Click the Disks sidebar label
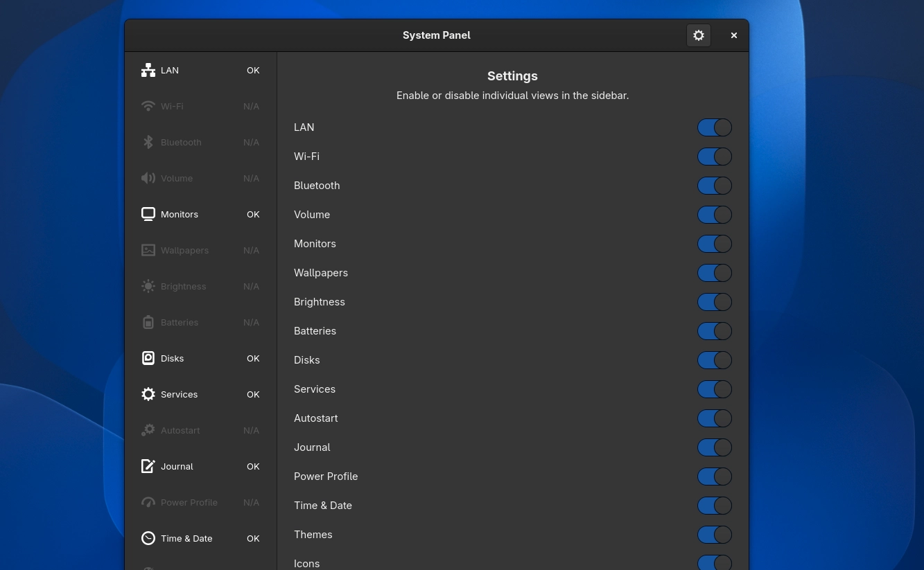The width and height of the screenshot is (924, 570). (173, 358)
